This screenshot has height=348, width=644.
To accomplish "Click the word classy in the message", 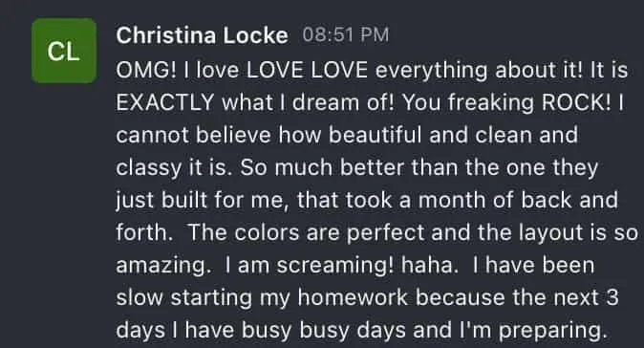I will point(149,168).
